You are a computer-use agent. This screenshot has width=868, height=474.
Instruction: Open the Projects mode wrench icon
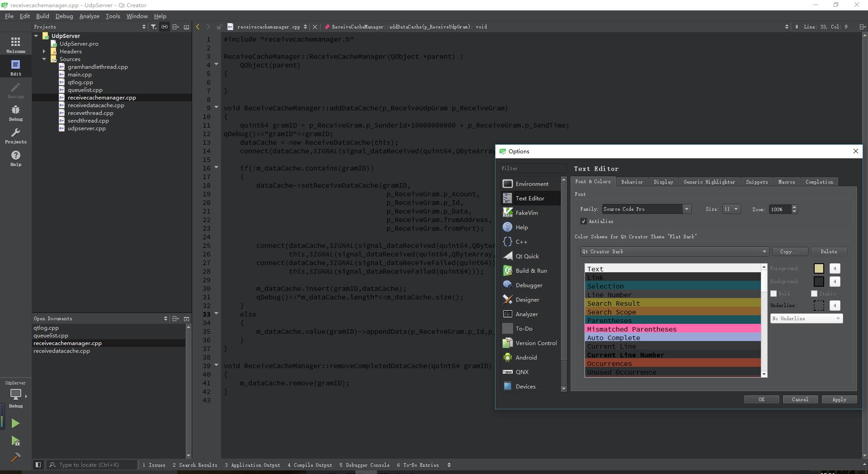tap(15, 135)
